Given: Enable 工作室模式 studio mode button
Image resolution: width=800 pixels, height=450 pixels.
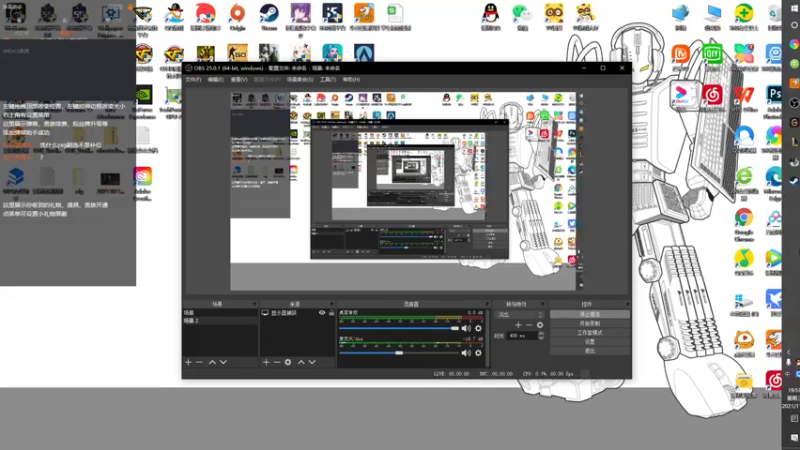Looking at the screenshot, I should click(x=590, y=333).
